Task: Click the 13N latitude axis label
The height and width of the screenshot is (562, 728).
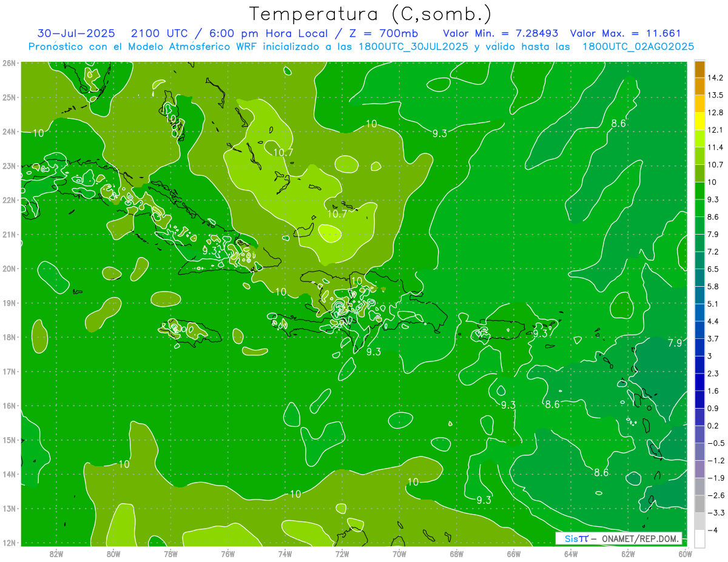Action: pyautogui.click(x=9, y=509)
